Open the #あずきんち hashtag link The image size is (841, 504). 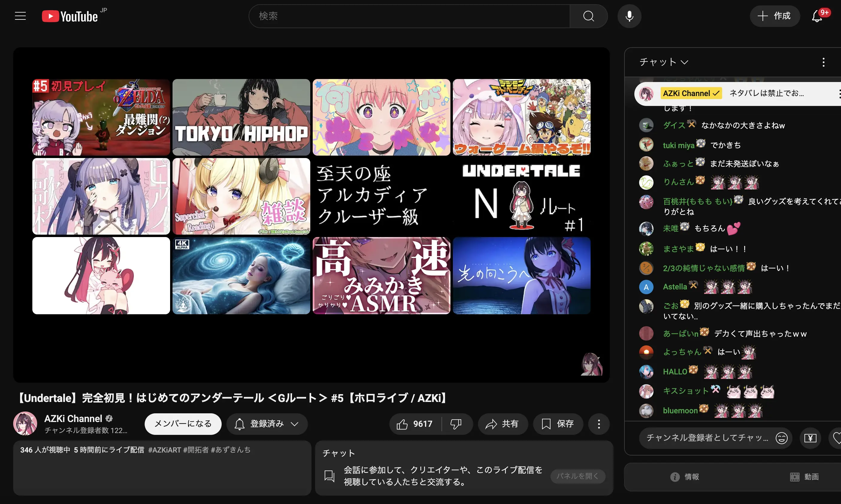coord(231,450)
